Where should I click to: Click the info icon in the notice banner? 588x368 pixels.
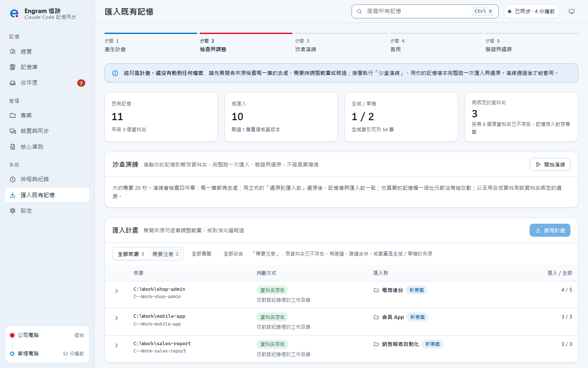point(115,73)
